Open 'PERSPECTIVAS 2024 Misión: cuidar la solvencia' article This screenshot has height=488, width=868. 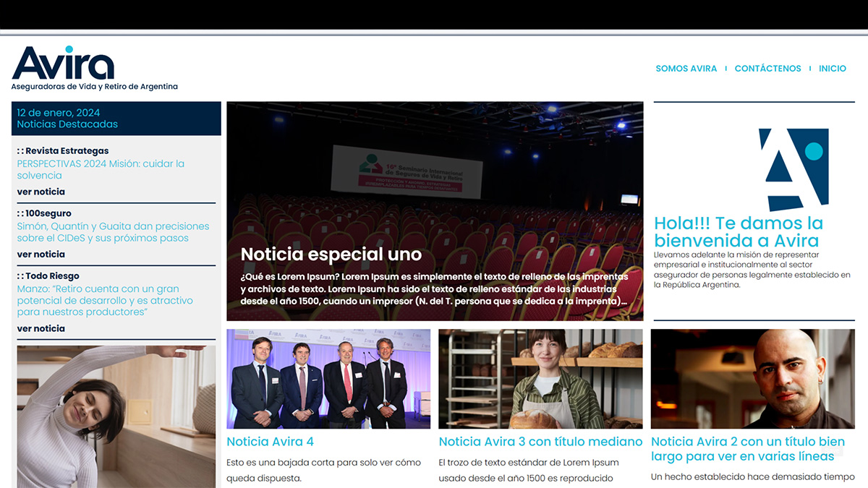pos(101,169)
